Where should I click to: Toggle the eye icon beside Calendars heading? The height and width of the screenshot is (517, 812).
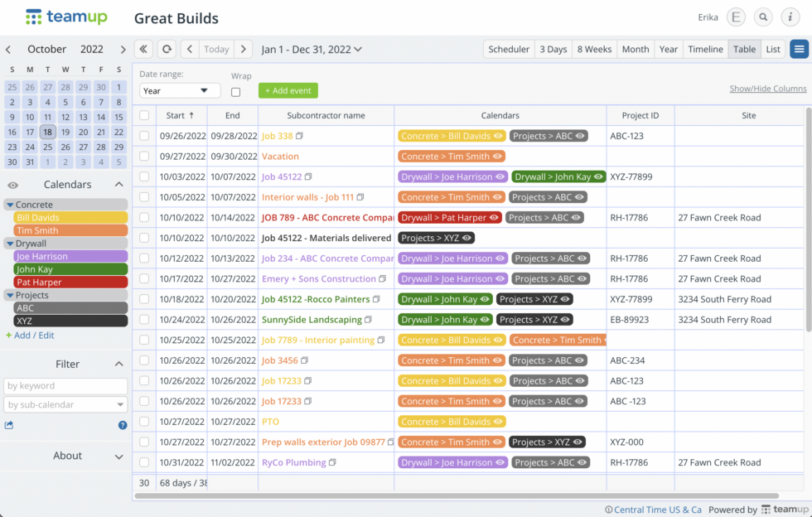point(12,184)
